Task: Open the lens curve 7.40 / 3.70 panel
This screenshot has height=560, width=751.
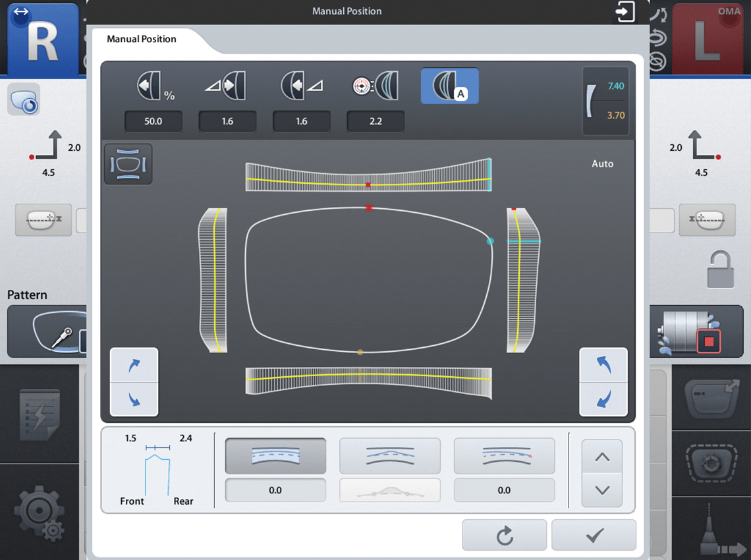Action: (605, 101)
